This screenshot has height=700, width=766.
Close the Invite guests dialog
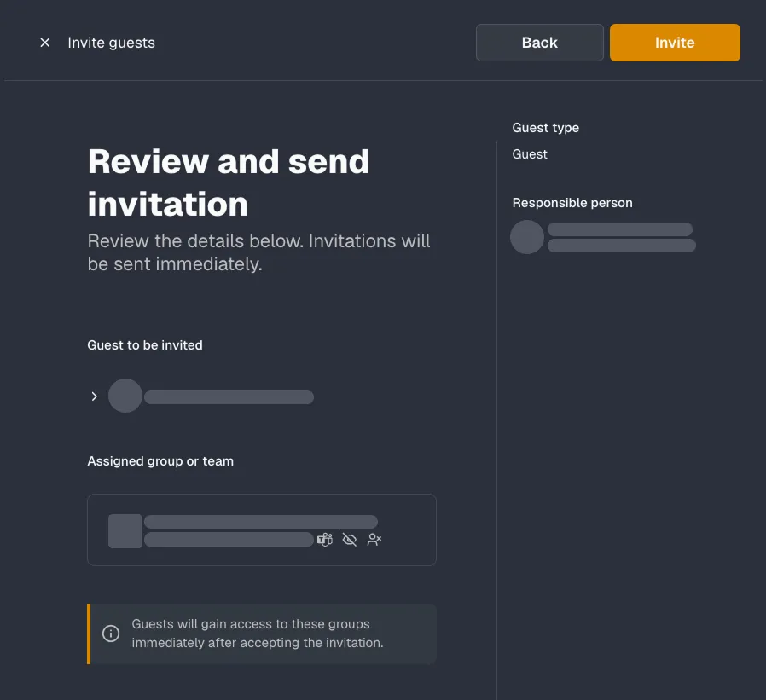click(45, 43)
